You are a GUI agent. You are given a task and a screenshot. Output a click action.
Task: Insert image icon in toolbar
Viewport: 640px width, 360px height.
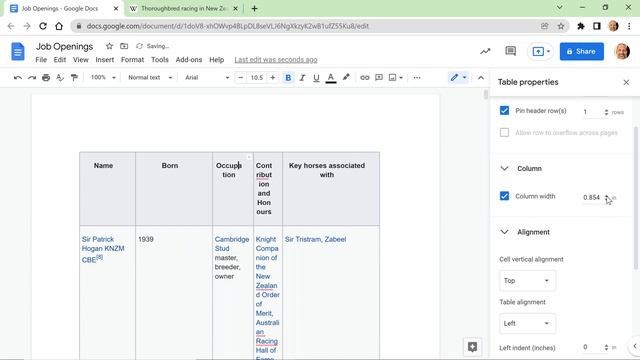[x=393, y=78]
